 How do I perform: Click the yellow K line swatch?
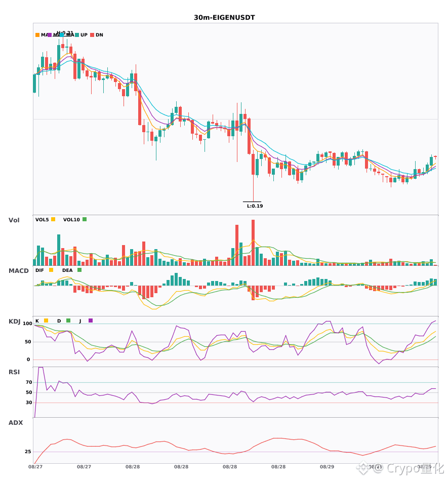click(46, 320)
